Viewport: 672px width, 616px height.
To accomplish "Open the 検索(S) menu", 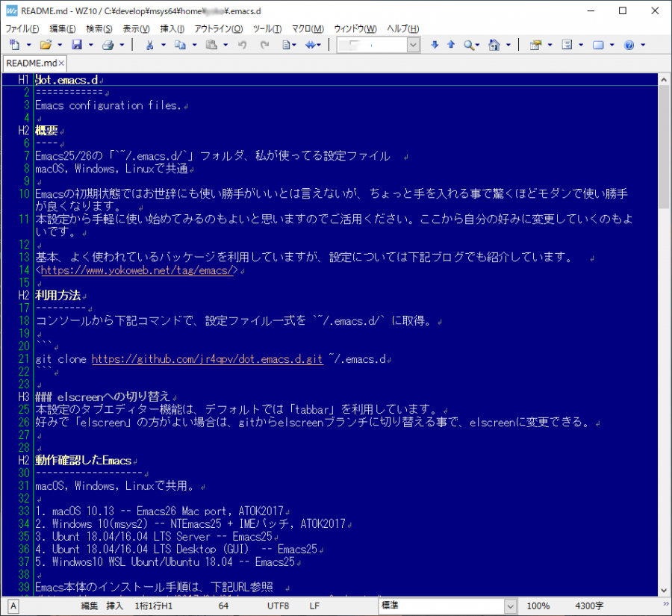I will 99,28.
